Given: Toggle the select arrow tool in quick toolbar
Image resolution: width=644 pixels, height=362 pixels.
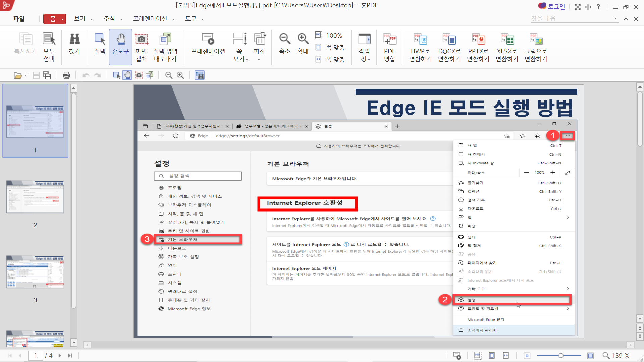Looking at the screenshot, I should pos(116,75).
